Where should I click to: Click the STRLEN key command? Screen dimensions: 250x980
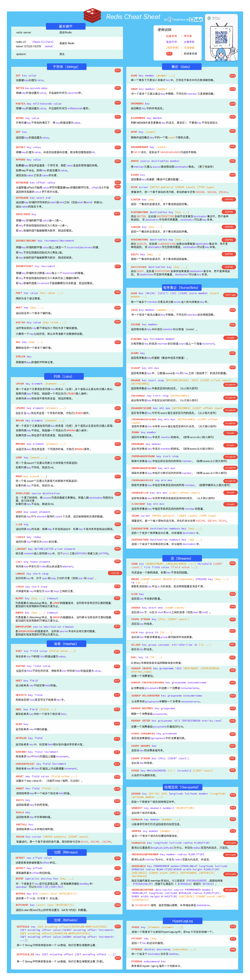pyautogui.click(x=24, y=356)
